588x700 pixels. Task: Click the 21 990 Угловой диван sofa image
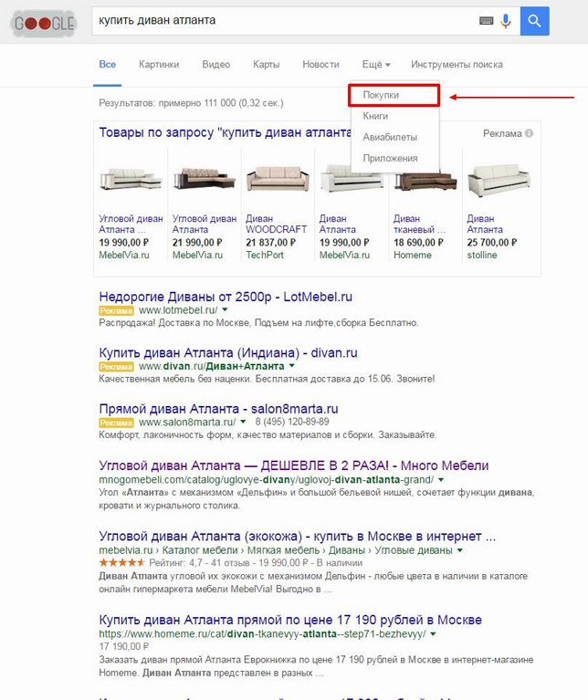tap(205, 179)
